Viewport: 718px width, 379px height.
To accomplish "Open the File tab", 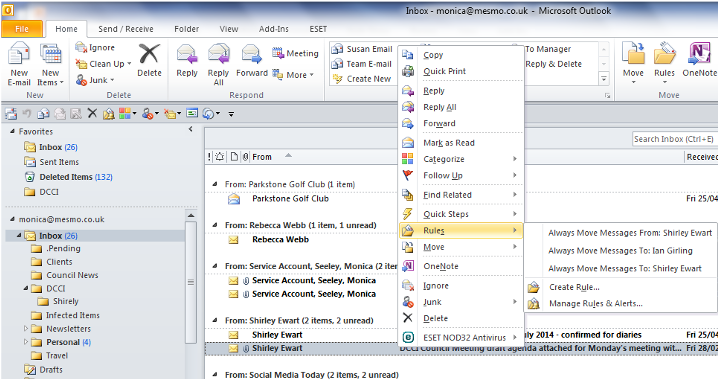I will point(22,29).
